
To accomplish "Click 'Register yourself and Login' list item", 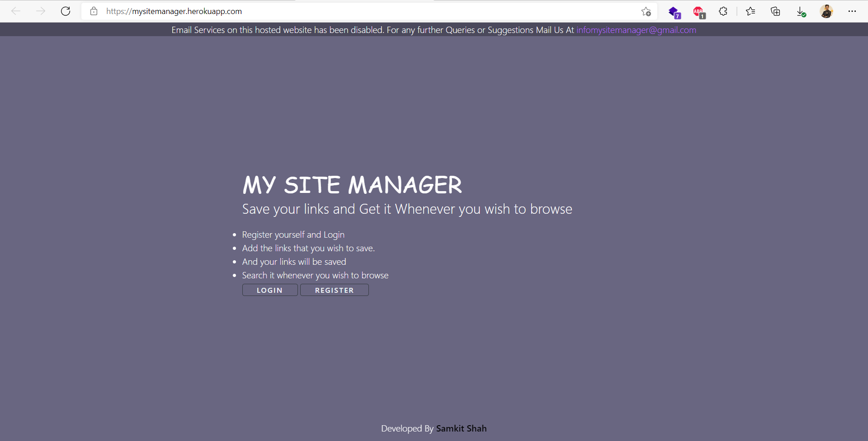I will (x=293, y=235).
